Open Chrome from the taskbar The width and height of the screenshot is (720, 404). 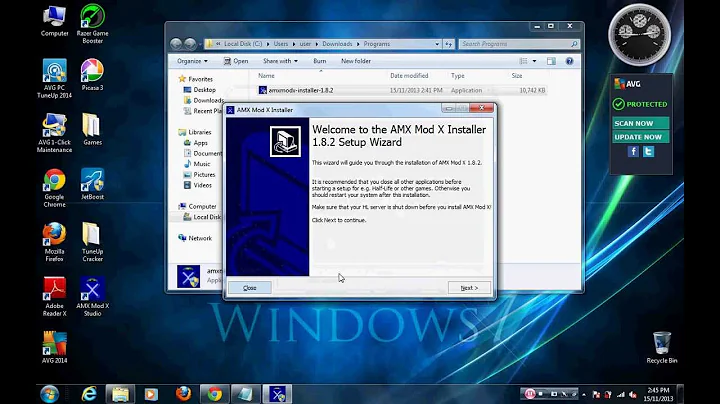point(214,394)
